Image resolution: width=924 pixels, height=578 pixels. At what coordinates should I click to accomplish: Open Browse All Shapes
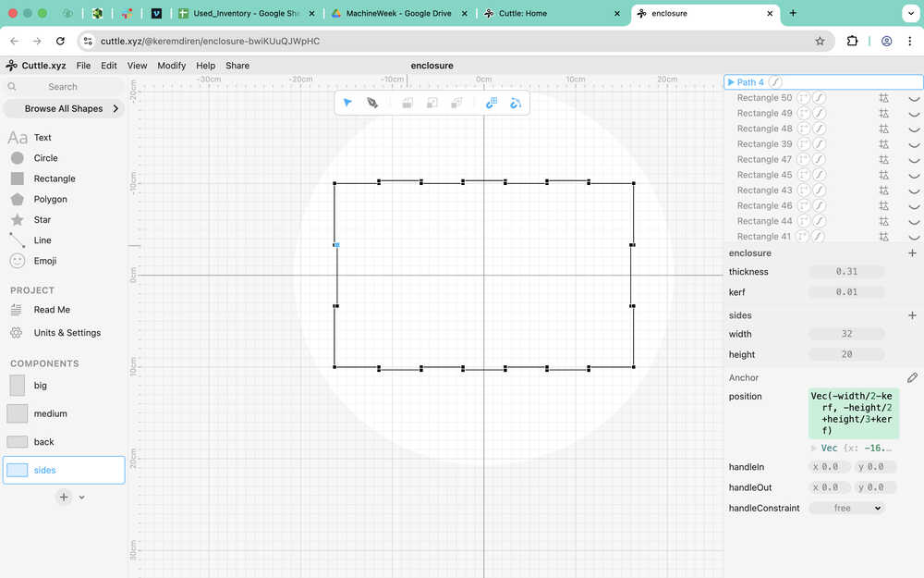64,108
